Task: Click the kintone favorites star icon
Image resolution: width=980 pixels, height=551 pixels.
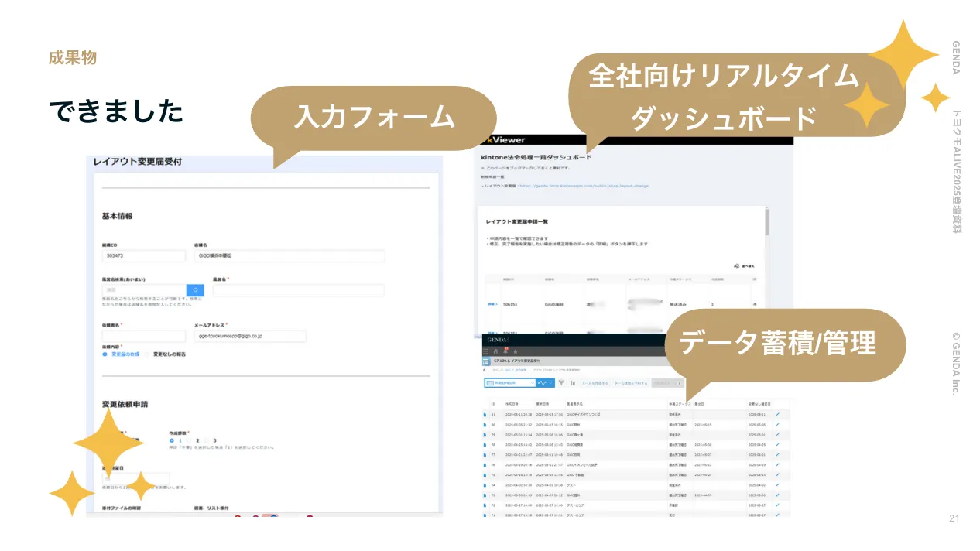Action: tap(515, 351)
